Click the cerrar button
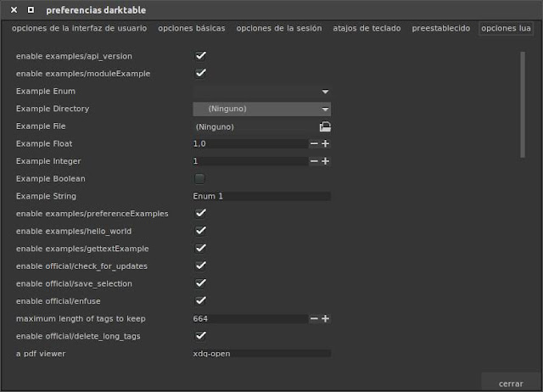 tap(511, 384)
